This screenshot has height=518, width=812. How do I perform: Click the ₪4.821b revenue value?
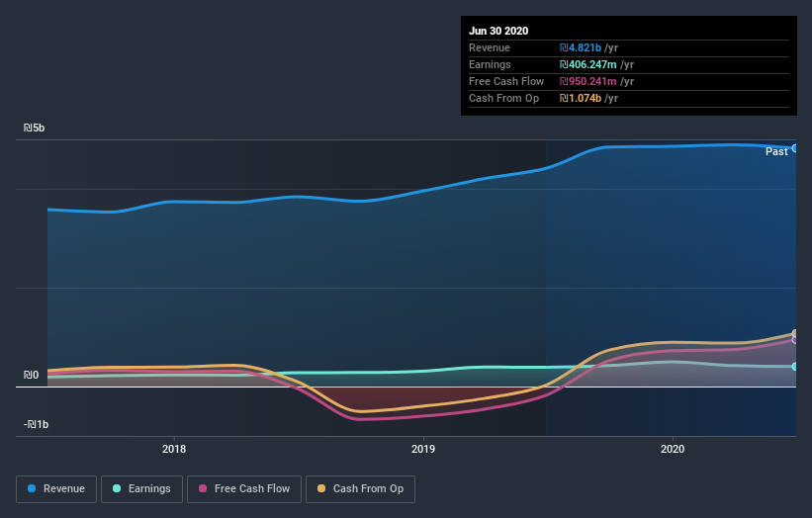(580, 47)
